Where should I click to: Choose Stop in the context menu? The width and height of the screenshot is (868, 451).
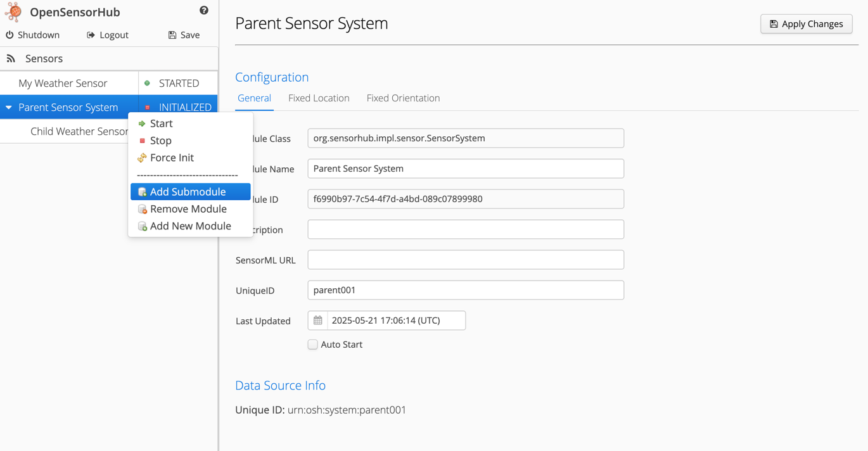(x=160, y=141)
